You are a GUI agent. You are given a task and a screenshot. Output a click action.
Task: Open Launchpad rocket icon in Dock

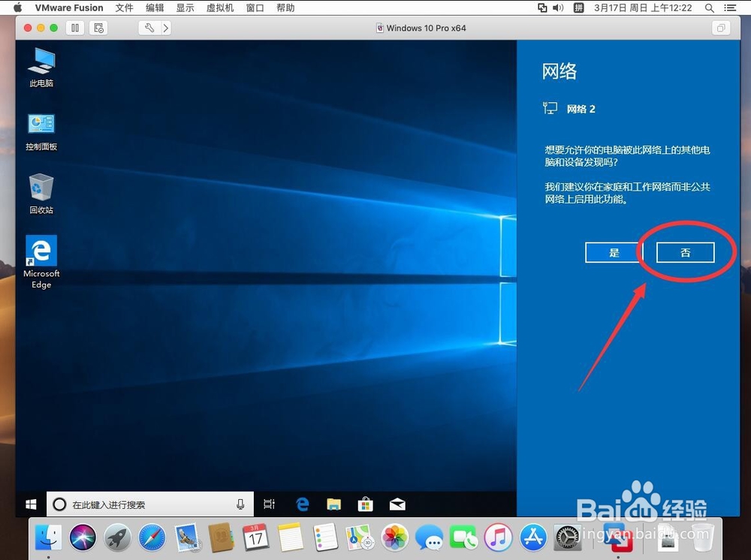(117, 537)
